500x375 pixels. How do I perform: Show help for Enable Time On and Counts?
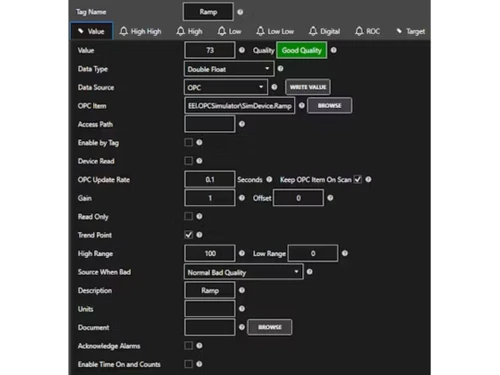coord(199,364)
